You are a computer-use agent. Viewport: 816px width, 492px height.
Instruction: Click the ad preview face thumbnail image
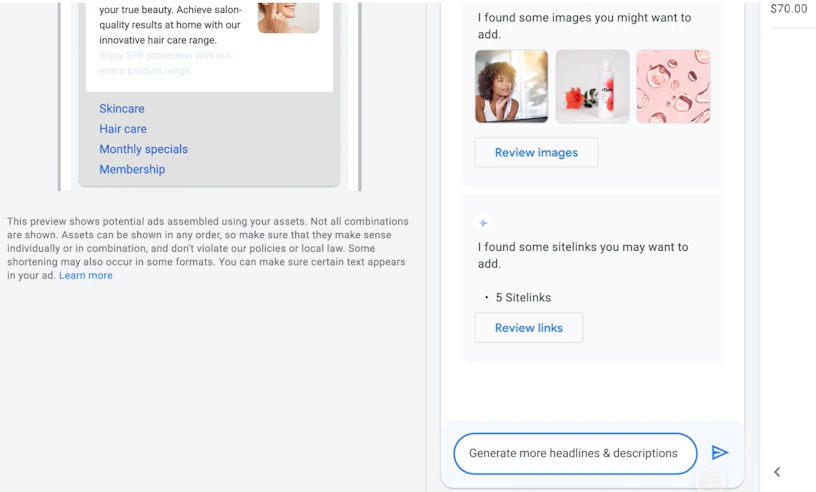pos(288,17)
